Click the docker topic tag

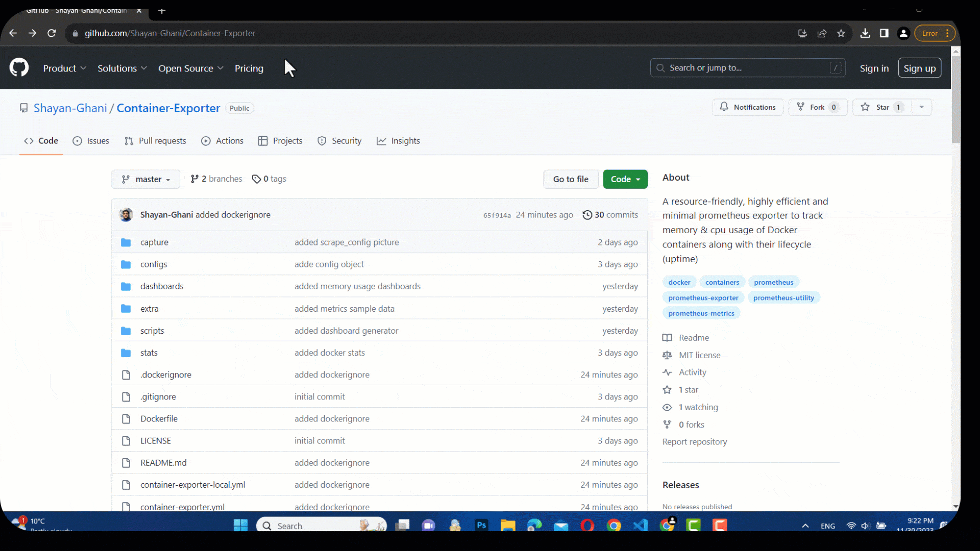point(679,282)
